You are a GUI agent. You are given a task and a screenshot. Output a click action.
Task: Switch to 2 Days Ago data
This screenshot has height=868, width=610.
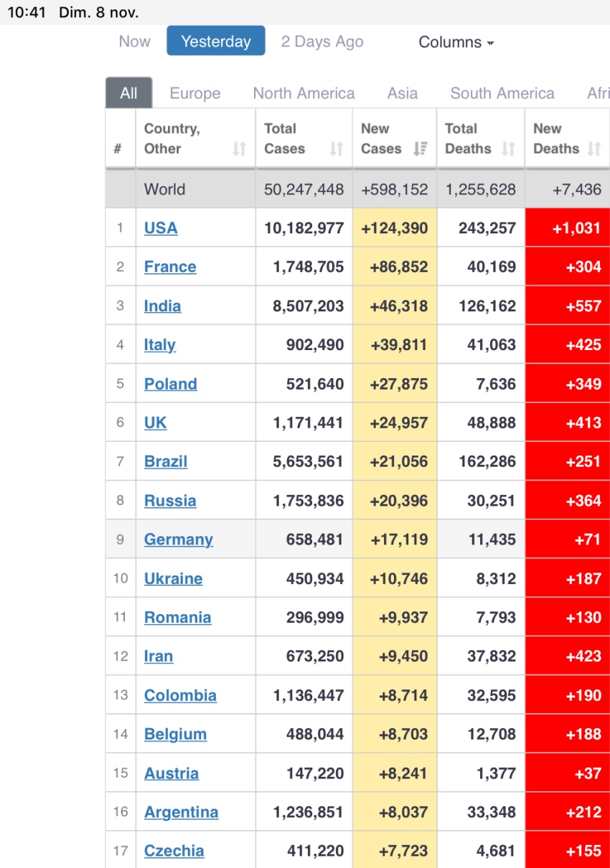(x=322, y=42)
